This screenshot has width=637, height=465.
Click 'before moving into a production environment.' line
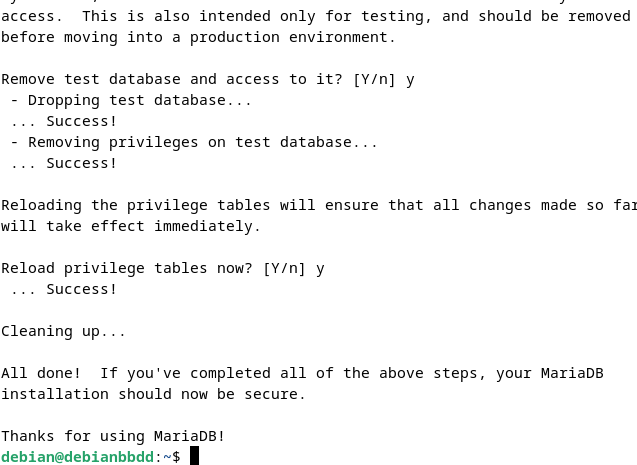[198, 37]
